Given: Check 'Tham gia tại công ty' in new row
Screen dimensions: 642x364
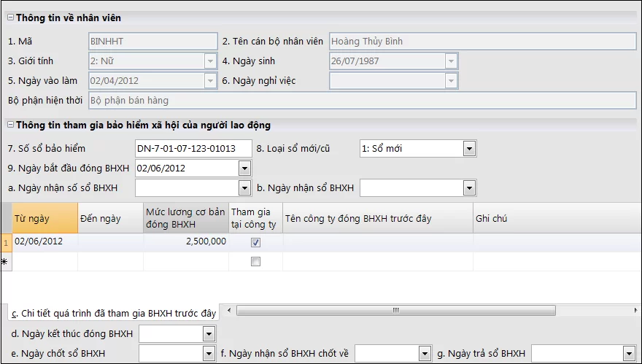Looking at the screenshot, I should pos(255,262).
